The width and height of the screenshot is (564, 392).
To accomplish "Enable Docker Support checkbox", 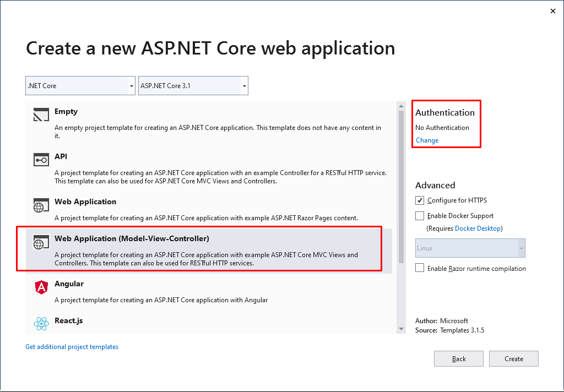I will pos(420,216).
